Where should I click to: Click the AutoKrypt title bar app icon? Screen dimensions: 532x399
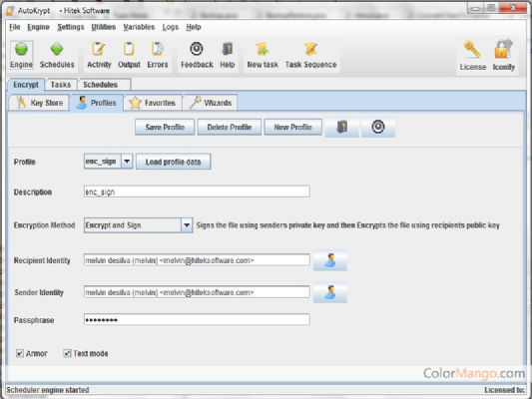click(10, 11)
